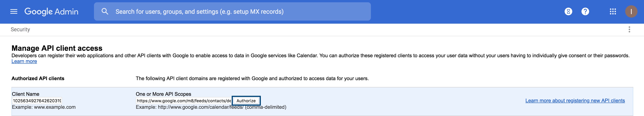Click the search magnifier icon
Viewport: 644px width, 116px height.
click(x=105, y=11)
